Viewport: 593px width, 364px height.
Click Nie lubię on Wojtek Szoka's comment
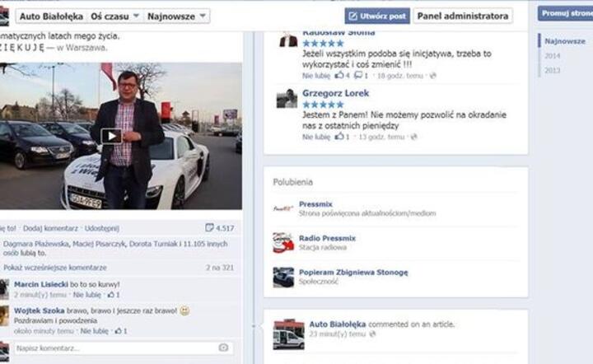click(x=95, y=331)
